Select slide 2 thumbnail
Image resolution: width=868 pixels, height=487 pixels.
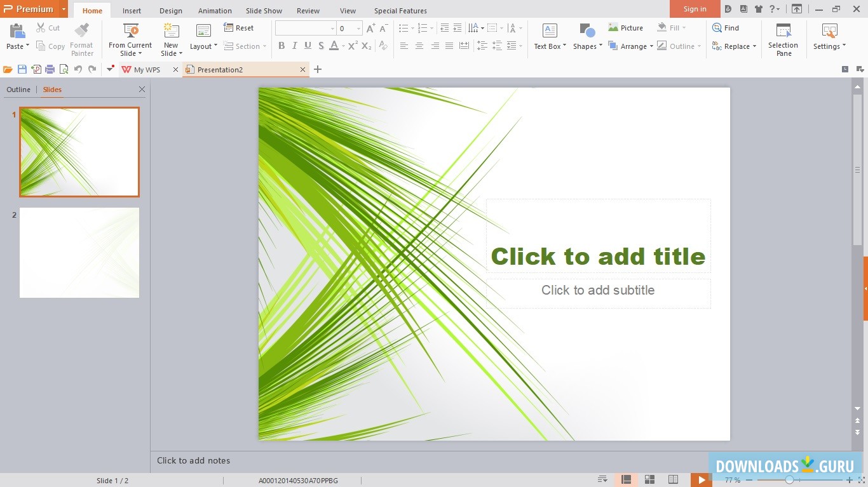tap(79, 252)
